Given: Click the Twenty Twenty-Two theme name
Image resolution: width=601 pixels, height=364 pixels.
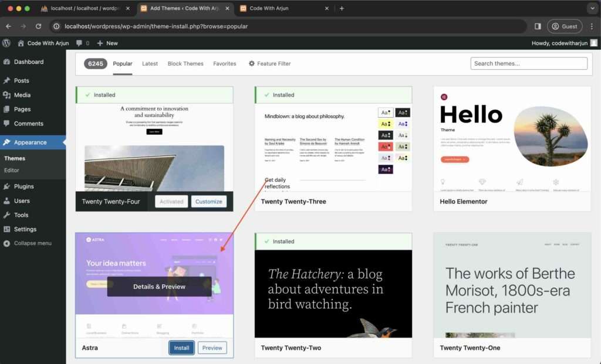Looking at the screenshot, I should tap(291, 348).
